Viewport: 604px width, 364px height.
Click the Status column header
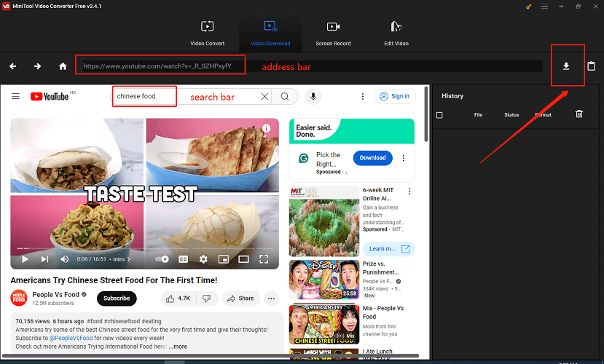[511, 115]
